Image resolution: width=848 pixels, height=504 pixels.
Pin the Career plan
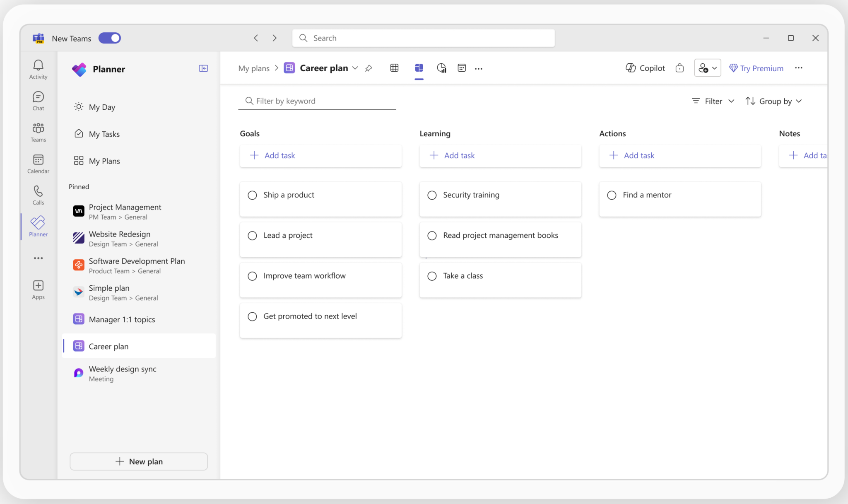coord(369,68)
